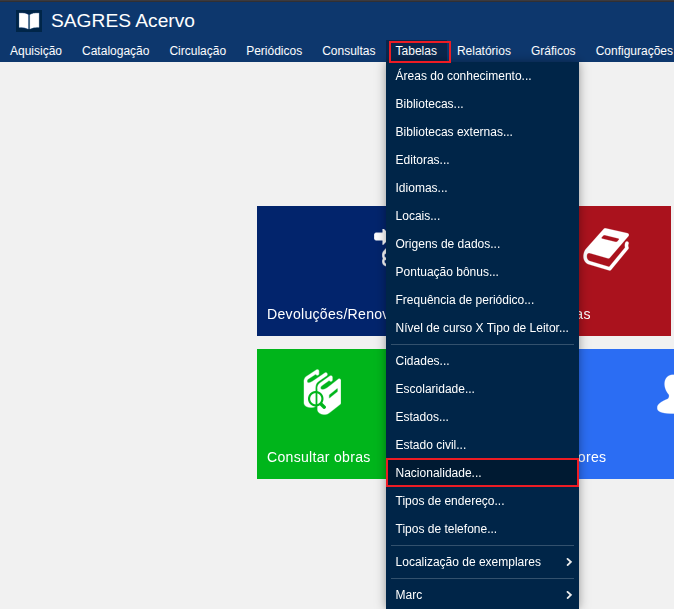Expand the Marc submenu
The height and width of the screenshot is (609, 674).
point(482,595)
